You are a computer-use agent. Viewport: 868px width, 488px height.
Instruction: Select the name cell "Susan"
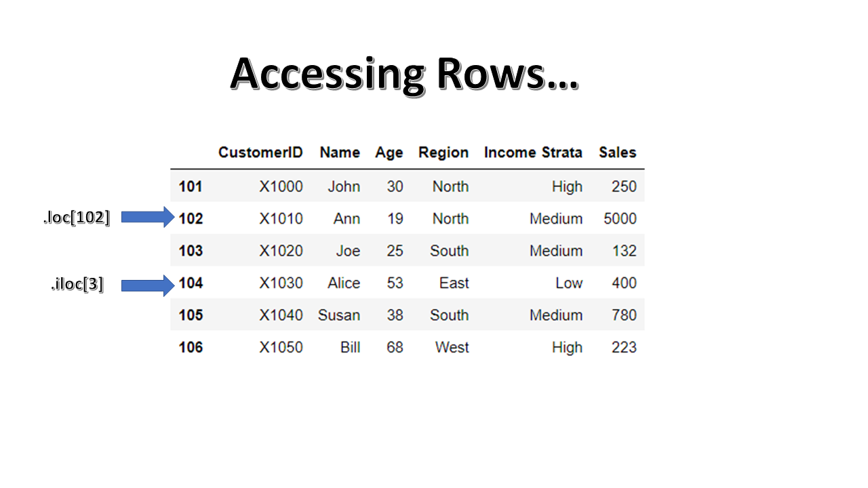pos(339,315)
